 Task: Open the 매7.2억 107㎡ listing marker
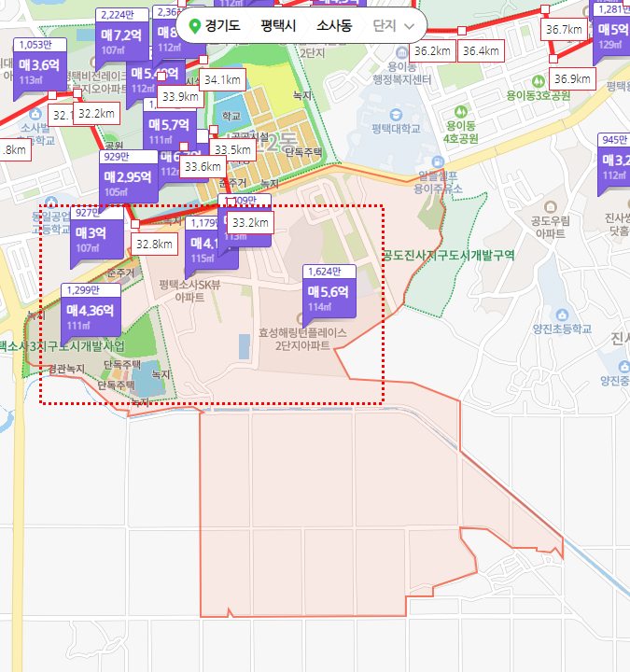(x=121, y=41)
